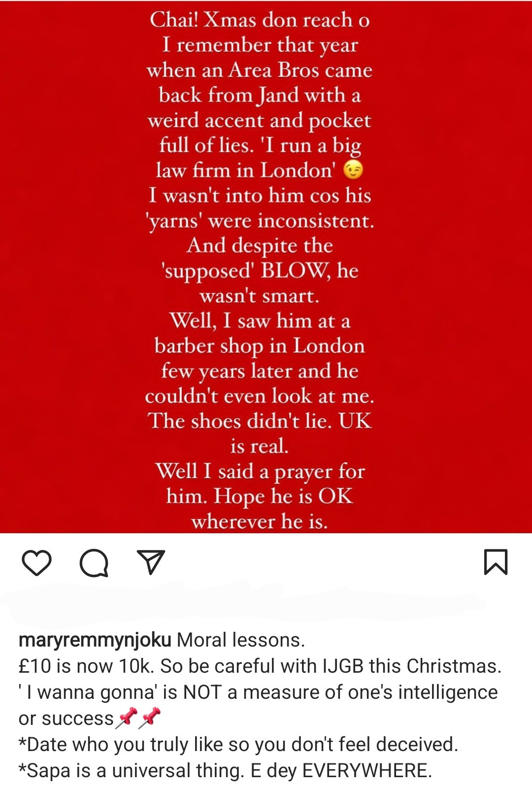The width and height of the screenshot is (532, 789).
Task: Tap the 'barber shop in London' line in the image
Action: [260, 346]
